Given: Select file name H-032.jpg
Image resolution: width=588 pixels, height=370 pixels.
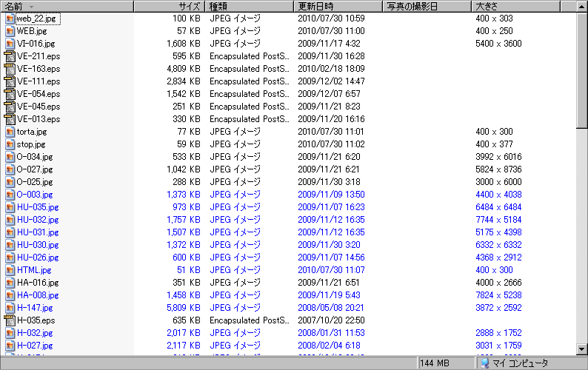Looking at the screenshot, I should pyautogui.click(x=35, y=333).
